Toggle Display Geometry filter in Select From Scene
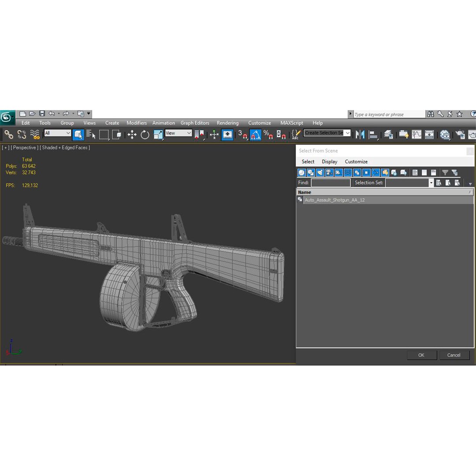 tap(301, 173)
